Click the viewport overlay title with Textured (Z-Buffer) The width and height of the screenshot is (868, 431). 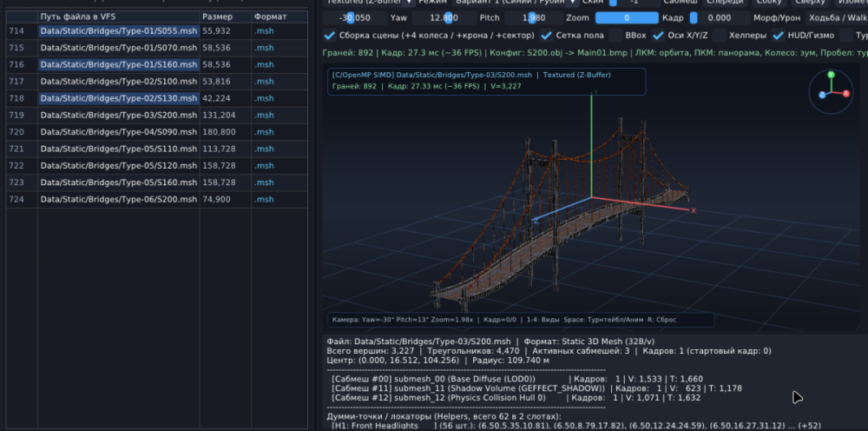pos(471,75)
